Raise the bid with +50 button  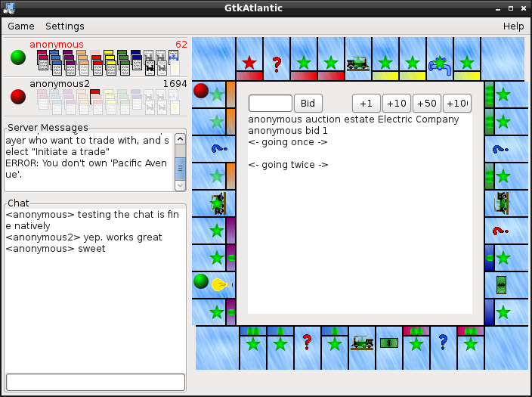point(426,104)
